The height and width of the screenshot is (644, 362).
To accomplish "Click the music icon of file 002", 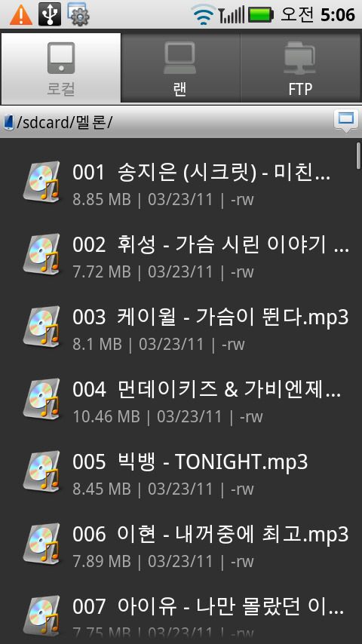I will pyautogui.click(x=41, y=253).
